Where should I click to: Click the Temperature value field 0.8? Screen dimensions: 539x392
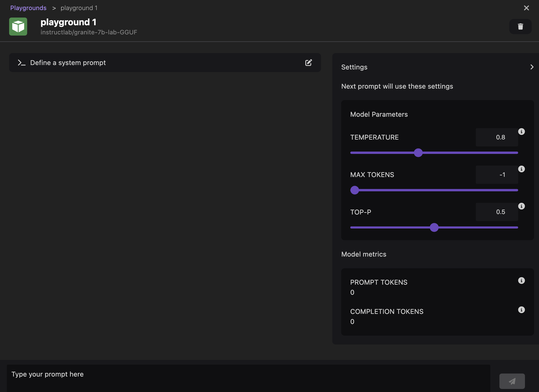point(497,137)
